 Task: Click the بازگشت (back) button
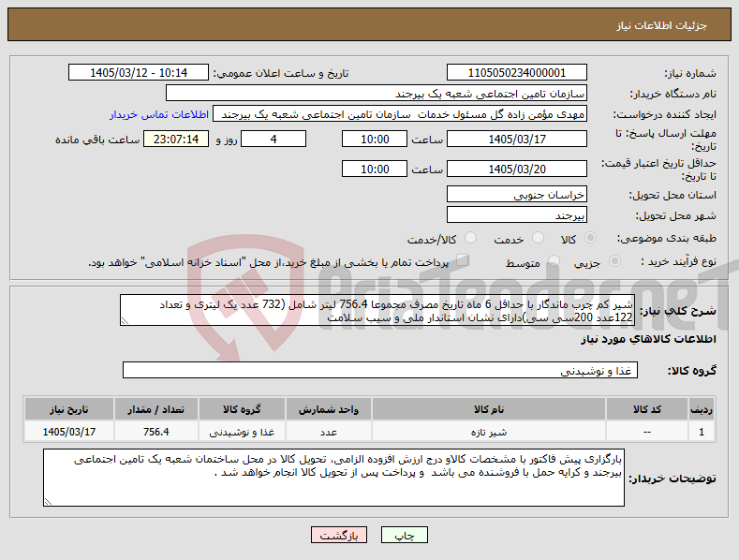pos(339,535)
